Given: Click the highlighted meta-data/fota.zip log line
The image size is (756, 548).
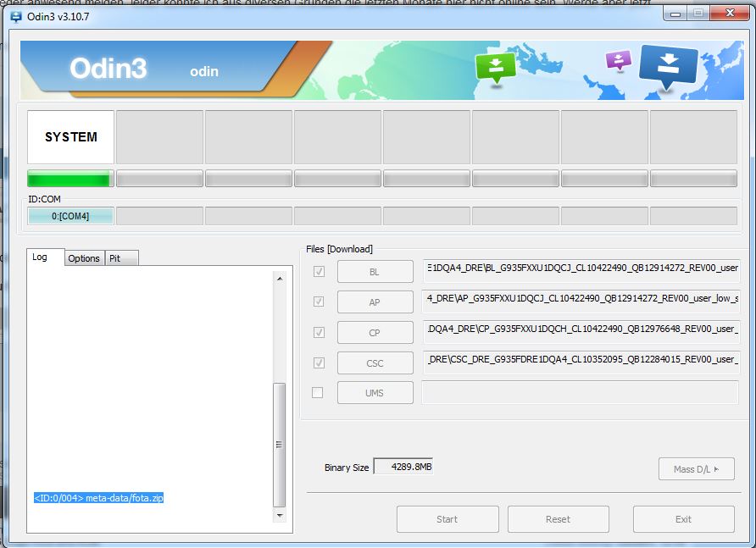Looking at the screenshot, I should pos(99,498).
